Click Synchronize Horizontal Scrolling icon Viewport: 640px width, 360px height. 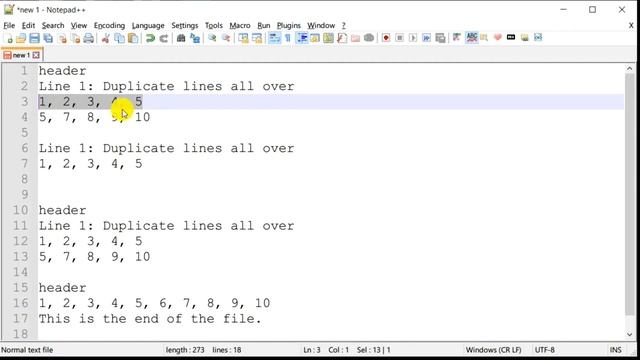point(257,38)
